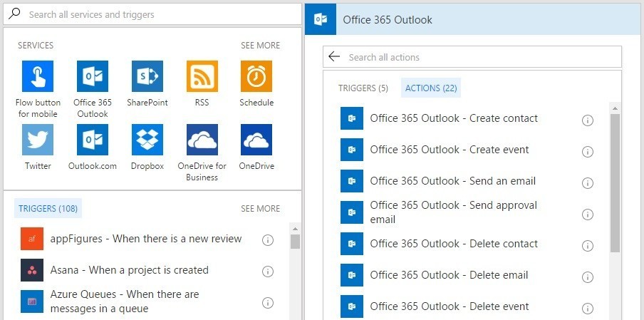644x320 pixels.
Task: Click the Azure Queues trigger icon
Action: click(x=32, y=301)
